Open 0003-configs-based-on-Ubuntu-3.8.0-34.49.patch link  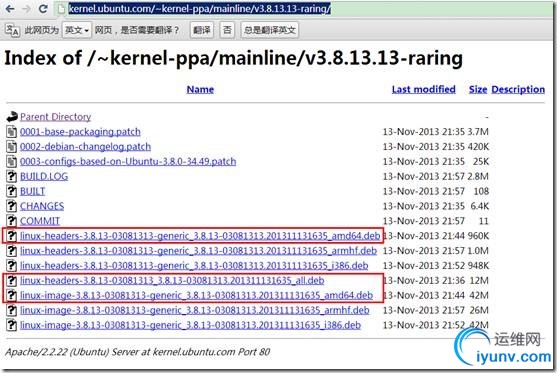pos(128,161)
